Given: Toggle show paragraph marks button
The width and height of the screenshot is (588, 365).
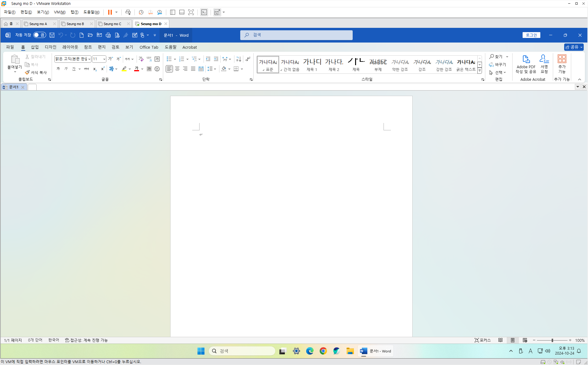Looking at the screenshot, I should tap(248, 59).
